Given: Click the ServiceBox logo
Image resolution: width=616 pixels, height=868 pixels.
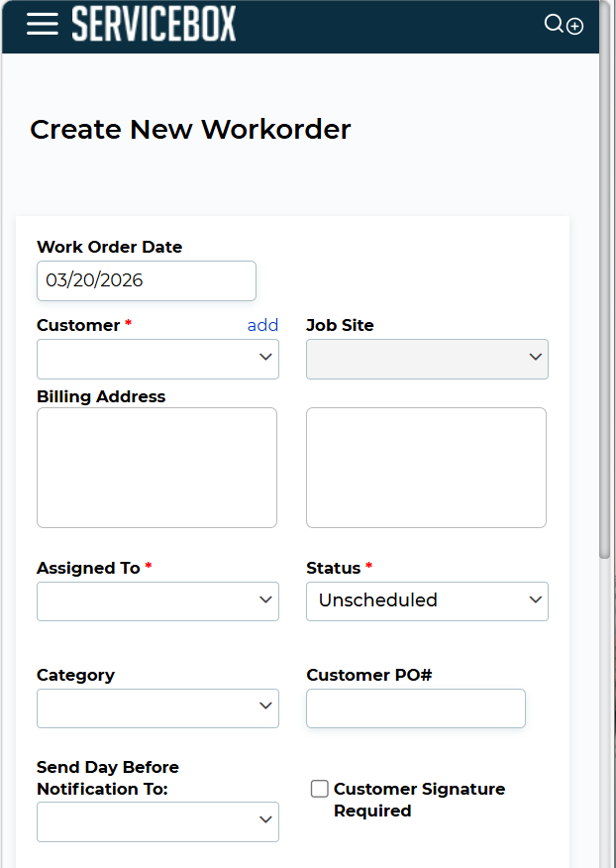Looking at the screenshot, I should [154, 25].
